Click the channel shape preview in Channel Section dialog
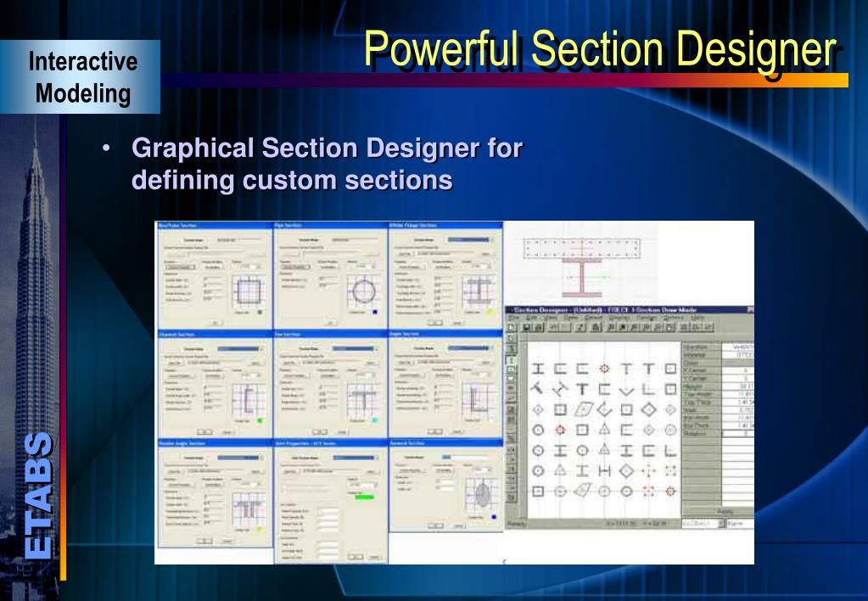Viewport: 868px width, 601px height. (249, 400)
